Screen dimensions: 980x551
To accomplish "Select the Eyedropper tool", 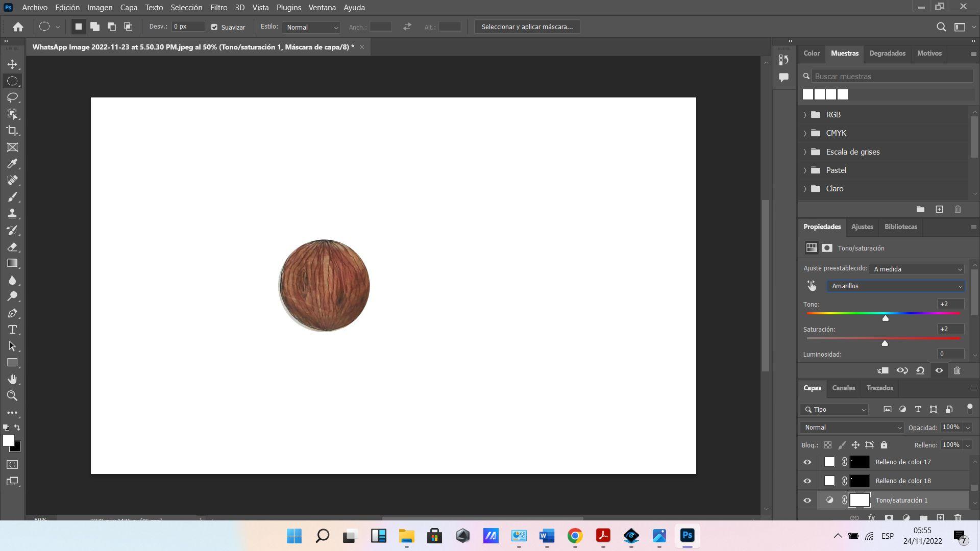I will pos(12,164).
